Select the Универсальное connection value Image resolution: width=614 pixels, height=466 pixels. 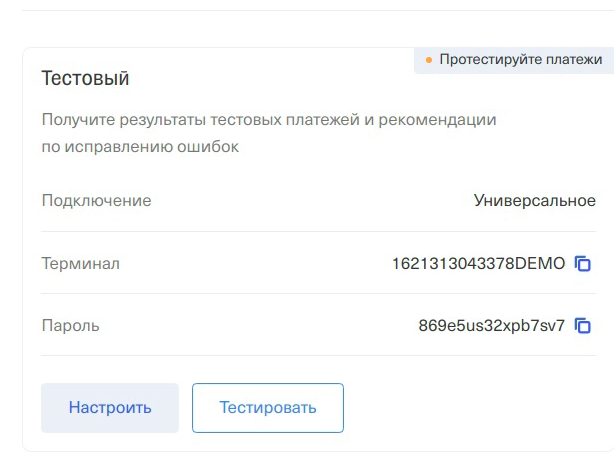click(535, 200)
